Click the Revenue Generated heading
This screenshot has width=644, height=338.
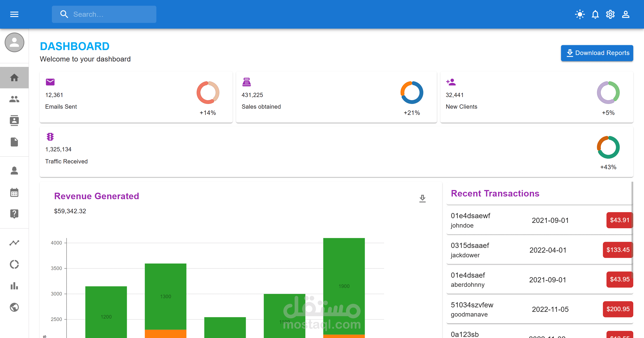(97, 196)
